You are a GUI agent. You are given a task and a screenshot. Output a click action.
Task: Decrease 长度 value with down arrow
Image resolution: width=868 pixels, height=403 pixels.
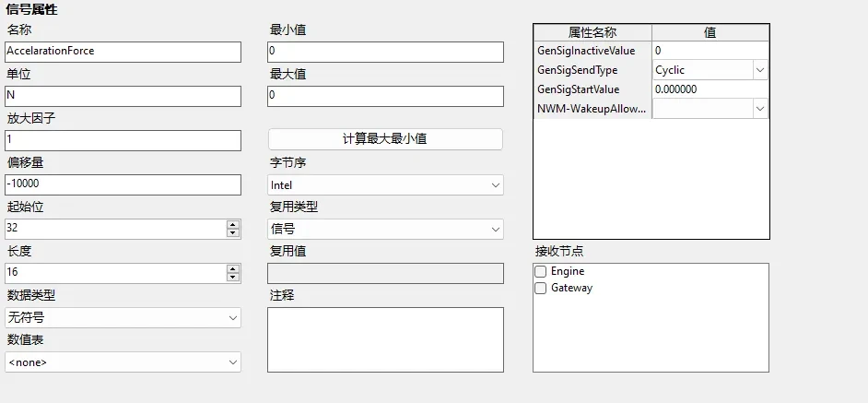point(233,278)
